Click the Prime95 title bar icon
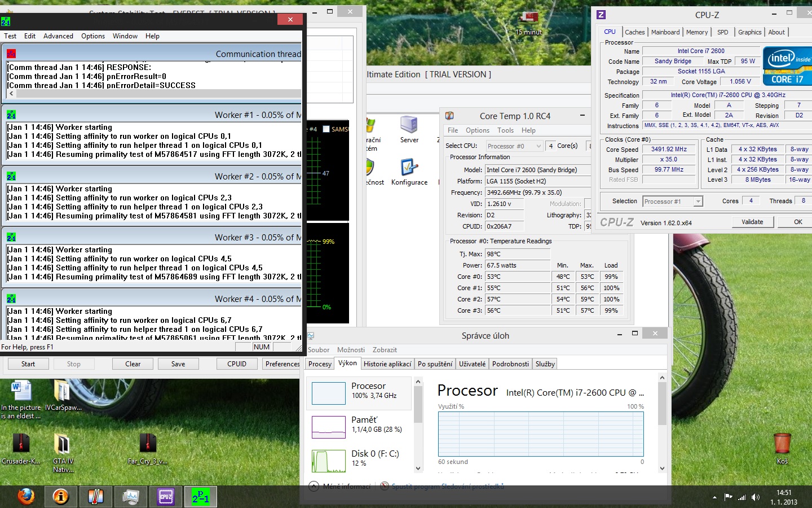Viewport: 812px width, 508px height. tap(6, 21)
